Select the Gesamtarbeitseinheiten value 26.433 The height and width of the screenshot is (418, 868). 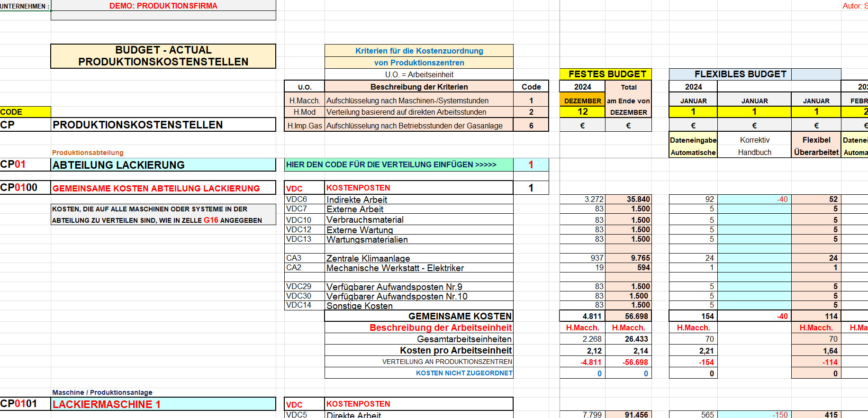(628, 339)
